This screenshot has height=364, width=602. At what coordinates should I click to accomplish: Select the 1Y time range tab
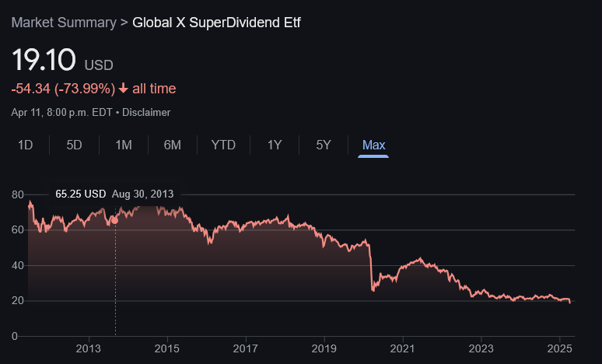[275, 145]
